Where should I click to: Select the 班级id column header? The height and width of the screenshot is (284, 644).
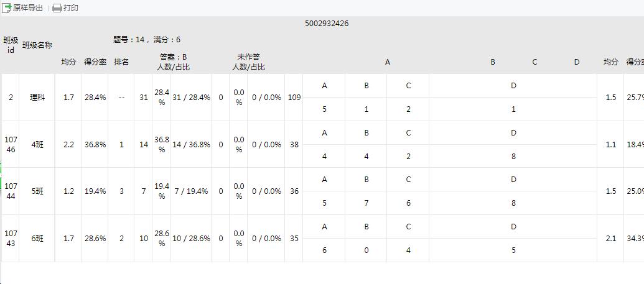11,45
